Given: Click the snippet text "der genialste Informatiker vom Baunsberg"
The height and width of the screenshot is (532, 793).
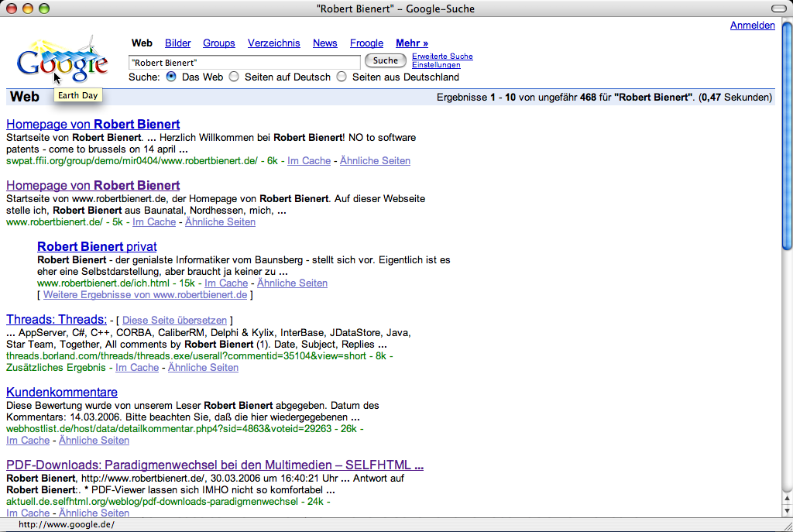Looking at the screenshot, I should [x=209, y=260].
